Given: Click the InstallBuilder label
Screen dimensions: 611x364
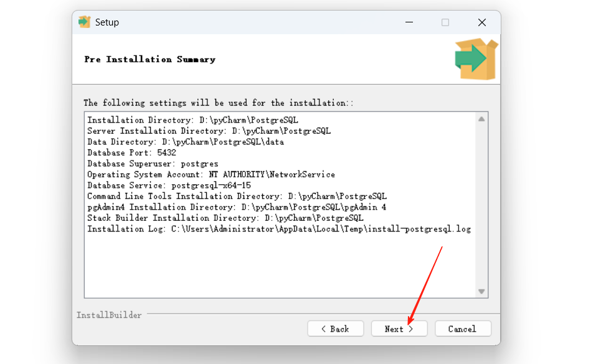Looking at the screenshot, I should (x=109, y=315).
